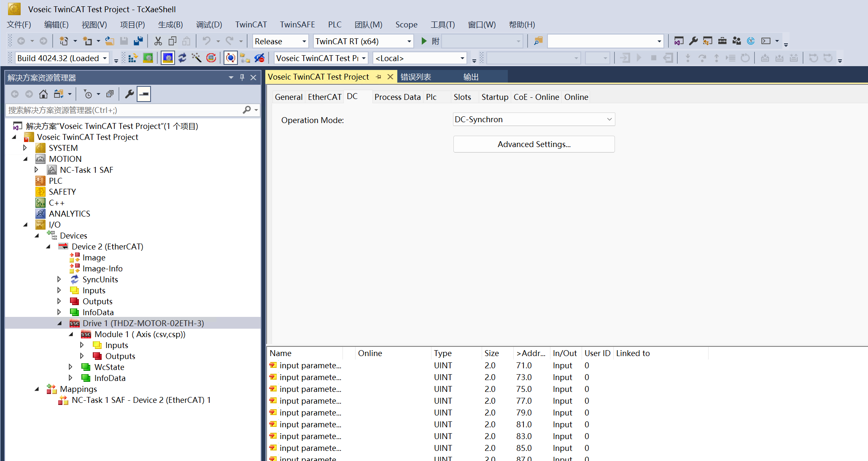
Task: Click the Activate Configuration icon
Action: pos(133,58)
